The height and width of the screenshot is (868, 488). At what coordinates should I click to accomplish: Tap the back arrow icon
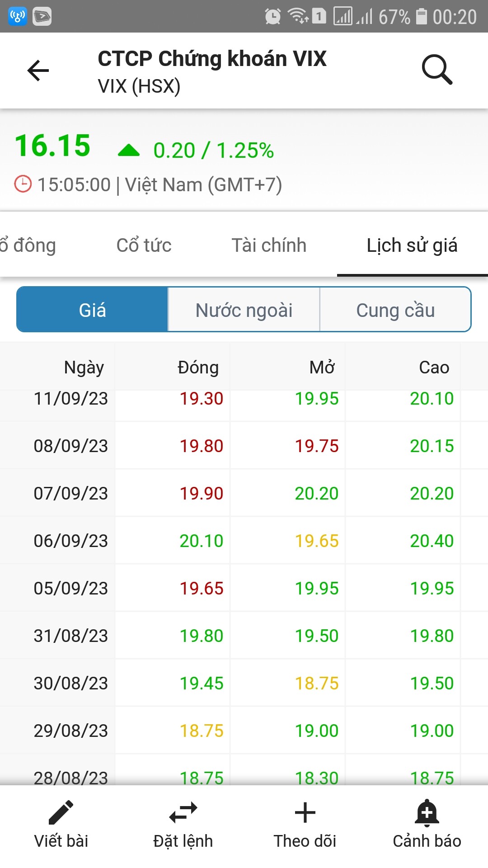[x=38, y=71]
